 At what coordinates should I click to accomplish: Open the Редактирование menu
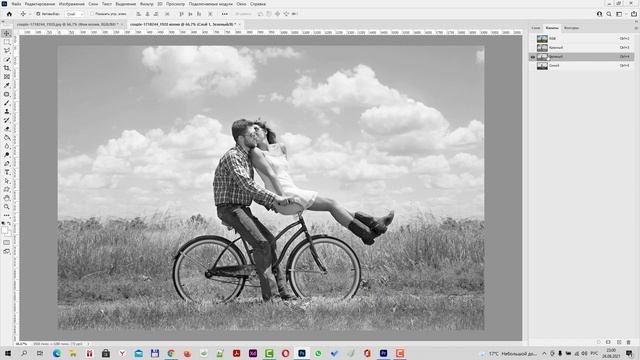(x=40, y=4)
